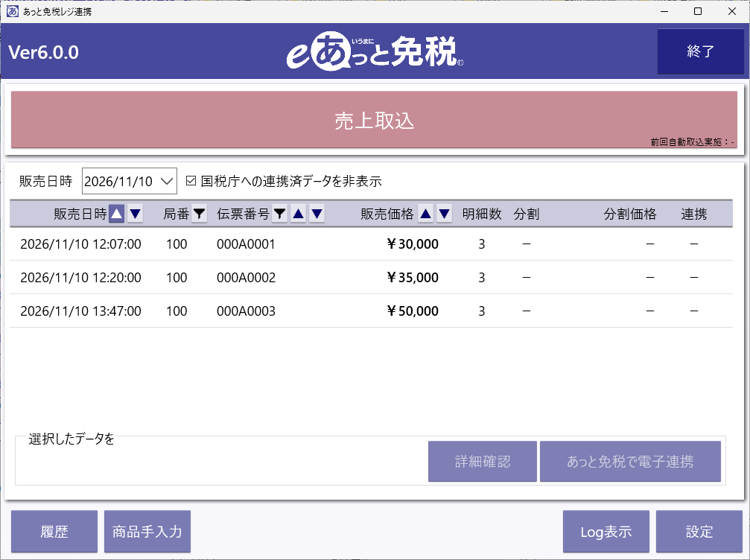Click the 分割価格 column header

pos(630,214)
